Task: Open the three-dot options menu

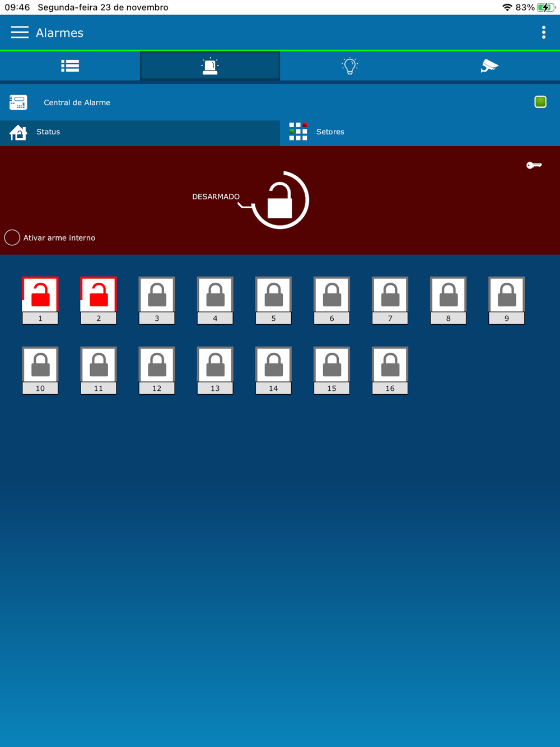Action: 543,32
